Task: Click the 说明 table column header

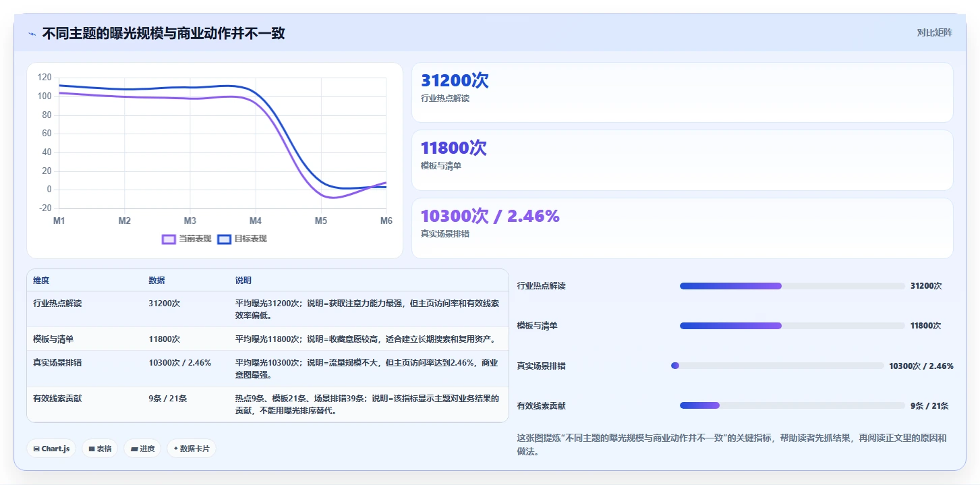Action: [243, 281]
